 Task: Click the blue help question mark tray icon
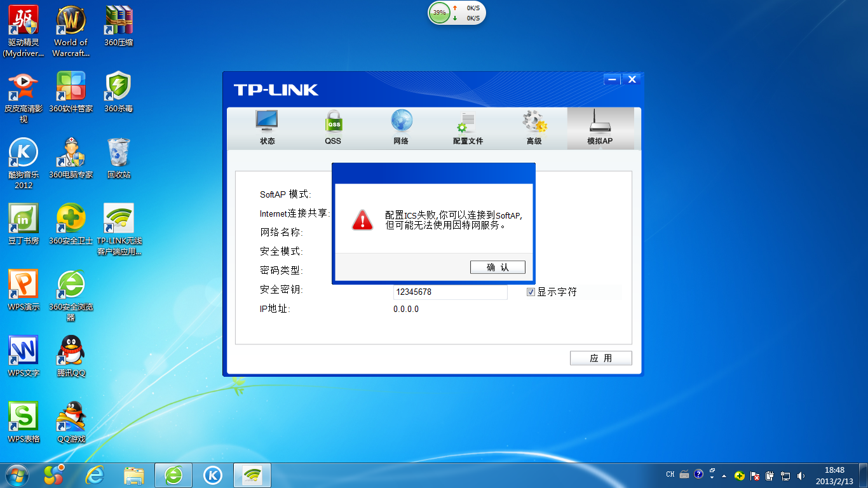coord(699,474)
